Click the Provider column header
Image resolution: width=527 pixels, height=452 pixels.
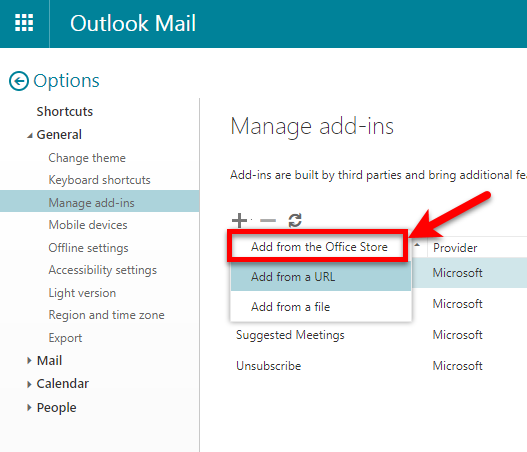click(455, 248)
